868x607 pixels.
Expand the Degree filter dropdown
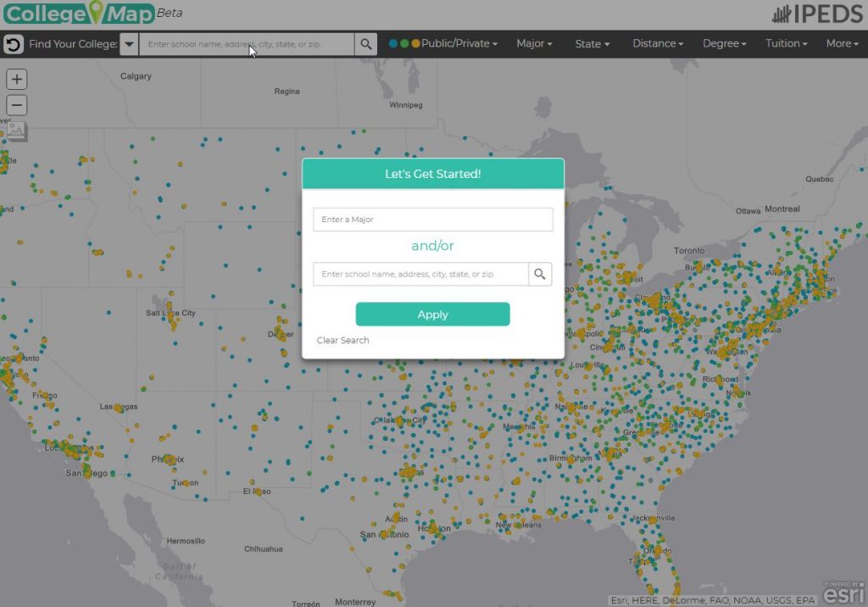[x=724, y=43]
